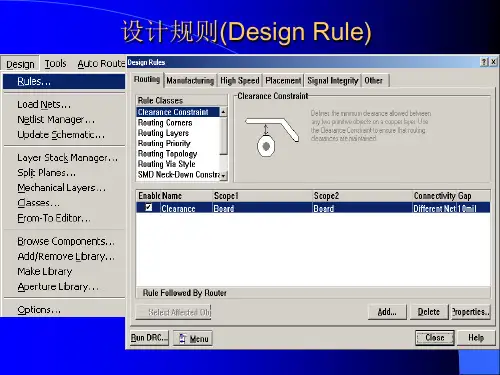Viewport: 500px width, 375px height.
Task: Click the Menu button icon
Action: 183,338
